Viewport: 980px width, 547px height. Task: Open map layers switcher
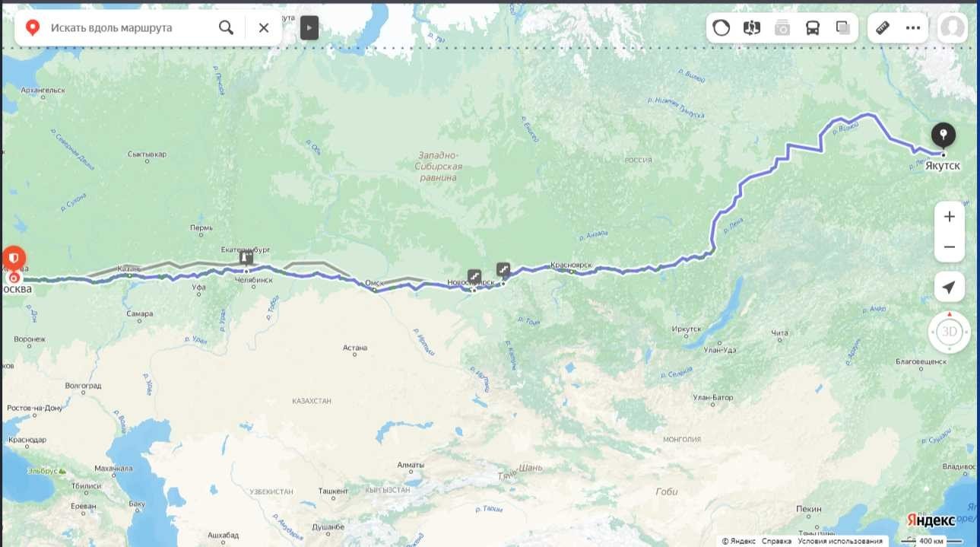coord(842,28)
